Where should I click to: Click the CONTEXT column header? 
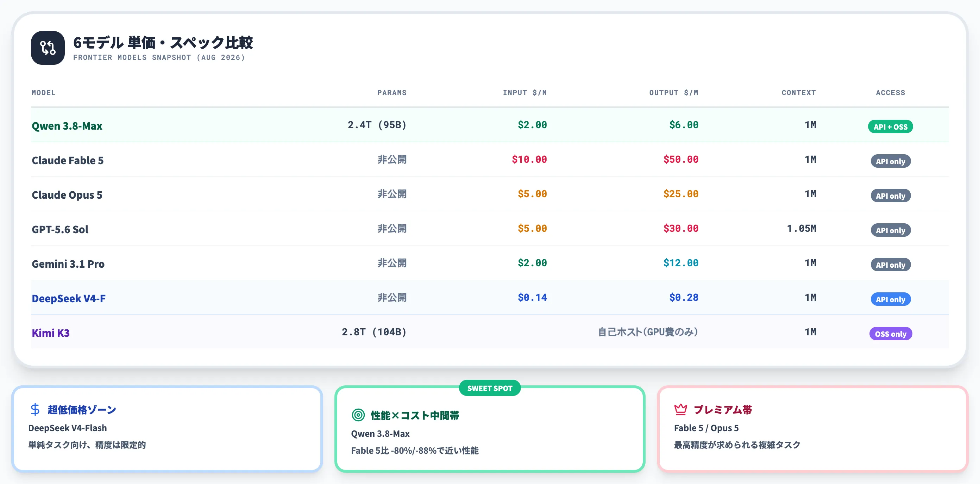pos(798,93)
